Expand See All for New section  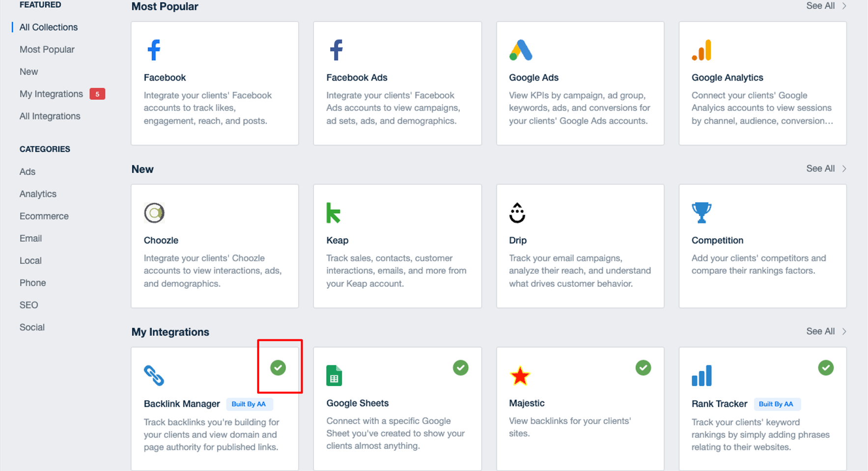[826, 168]
